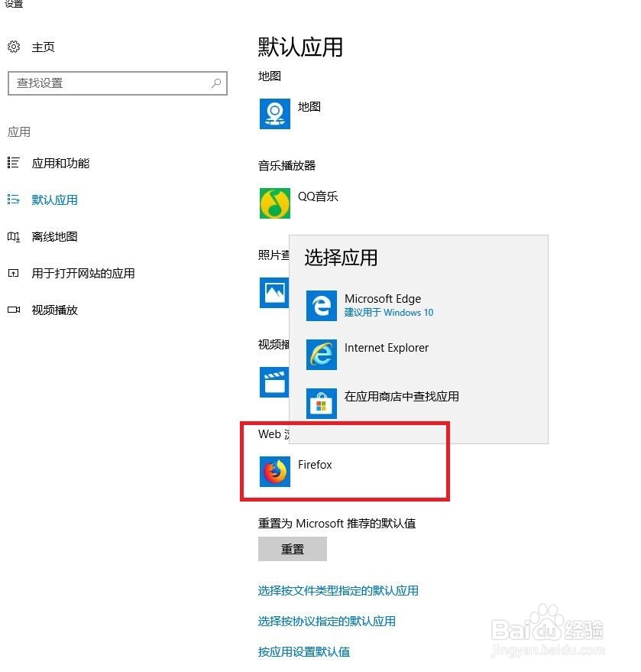Click the 按应用设置默认值 link

coord(306,651)
